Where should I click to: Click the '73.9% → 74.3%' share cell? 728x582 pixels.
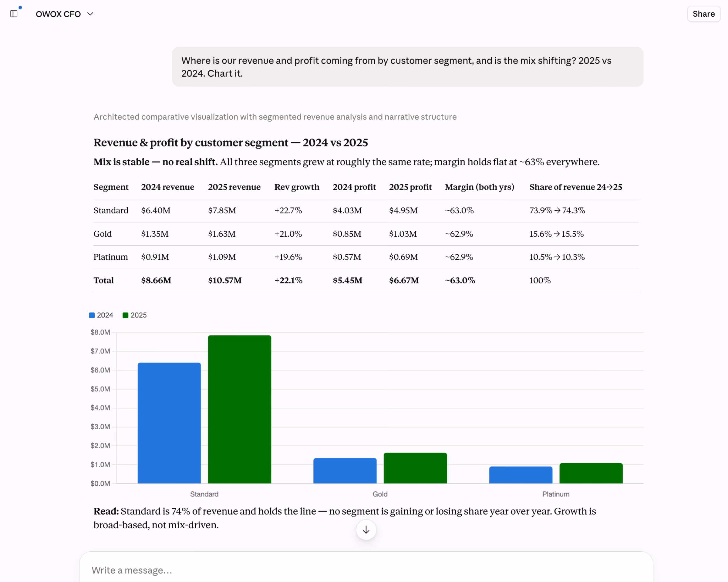click(x=557, y=211)
